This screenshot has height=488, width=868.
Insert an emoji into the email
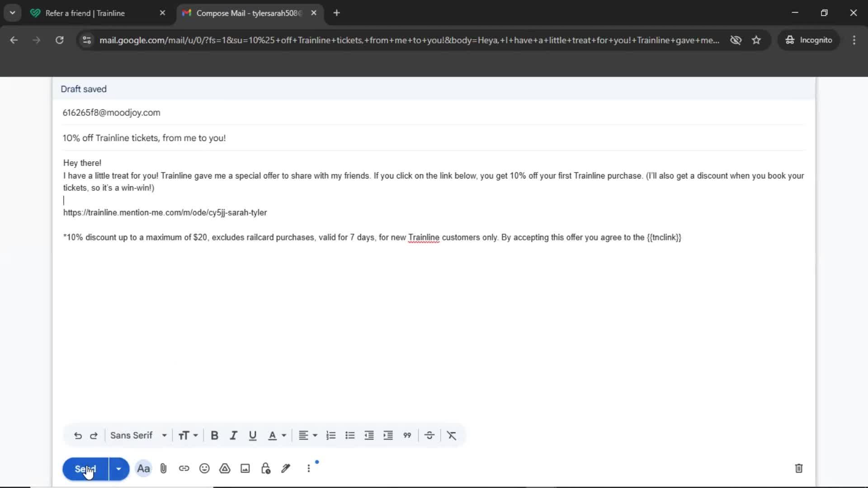(204, 469)
